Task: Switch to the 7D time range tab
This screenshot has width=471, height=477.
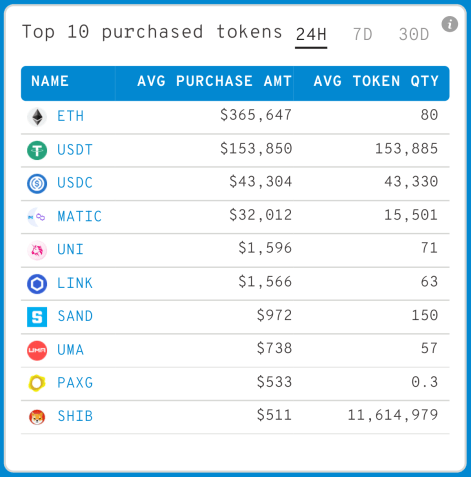Action: [x=362, y=34]
